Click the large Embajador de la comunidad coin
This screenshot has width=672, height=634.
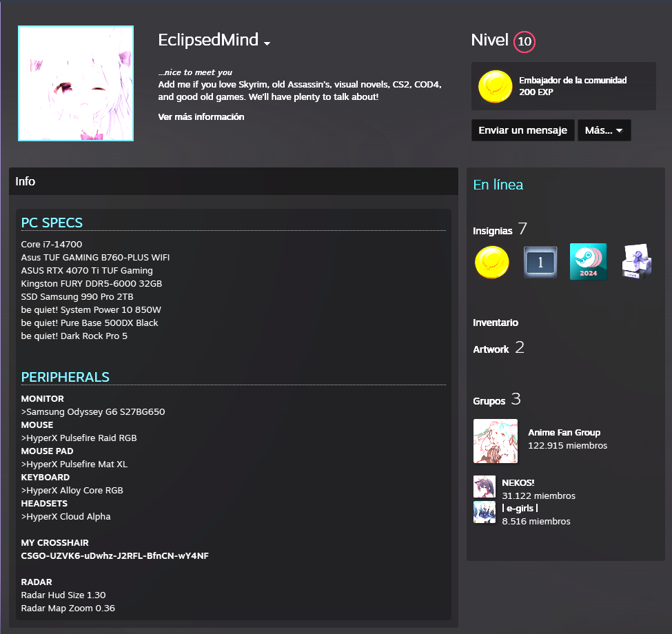pos(495,86)
